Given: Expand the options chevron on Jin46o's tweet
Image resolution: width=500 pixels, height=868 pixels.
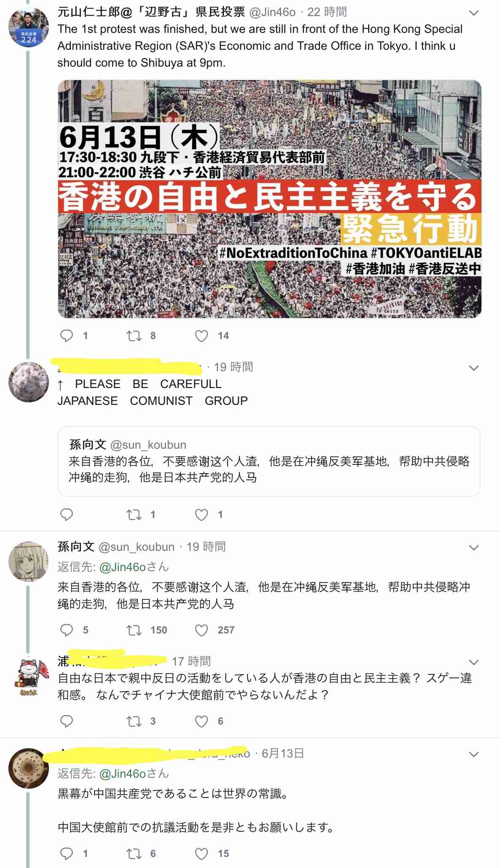Looking at the screenshot, I should pos(474,13).
